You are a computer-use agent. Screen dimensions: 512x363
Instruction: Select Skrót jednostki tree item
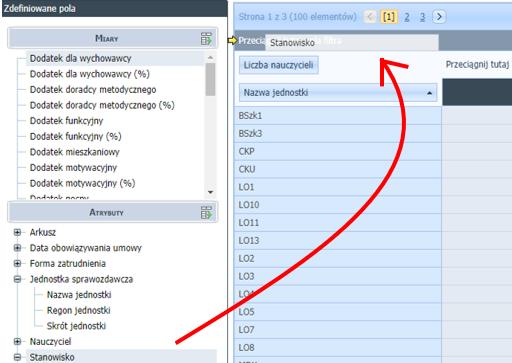(76, 326)
